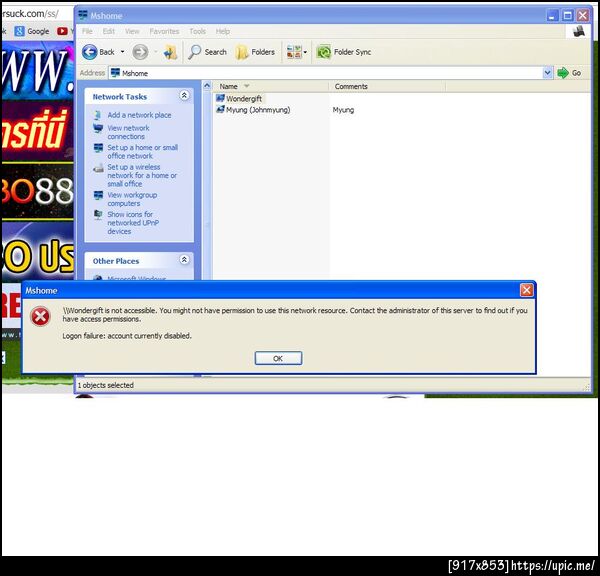The width and height of the screenshot is (600, 576).
Task: Go up one folder level with the Up icon
Action: (170, 52)
